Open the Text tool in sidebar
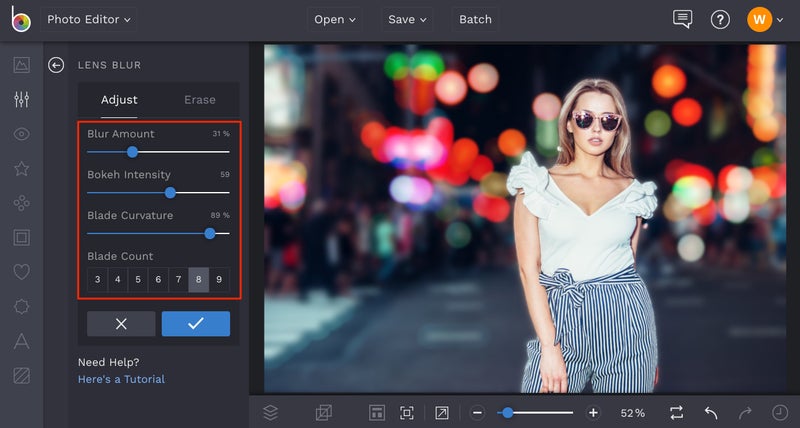 [21, 341]
